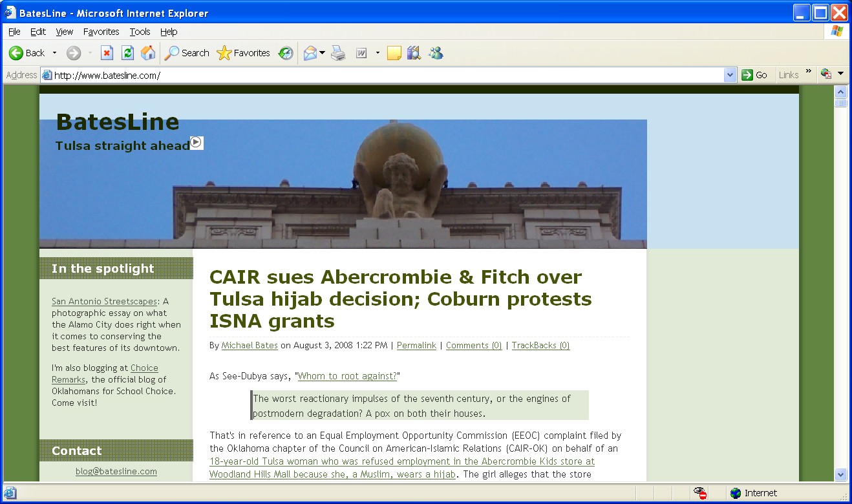Print the current page
The height and width of the screenshot is (504, 852).
338,53
